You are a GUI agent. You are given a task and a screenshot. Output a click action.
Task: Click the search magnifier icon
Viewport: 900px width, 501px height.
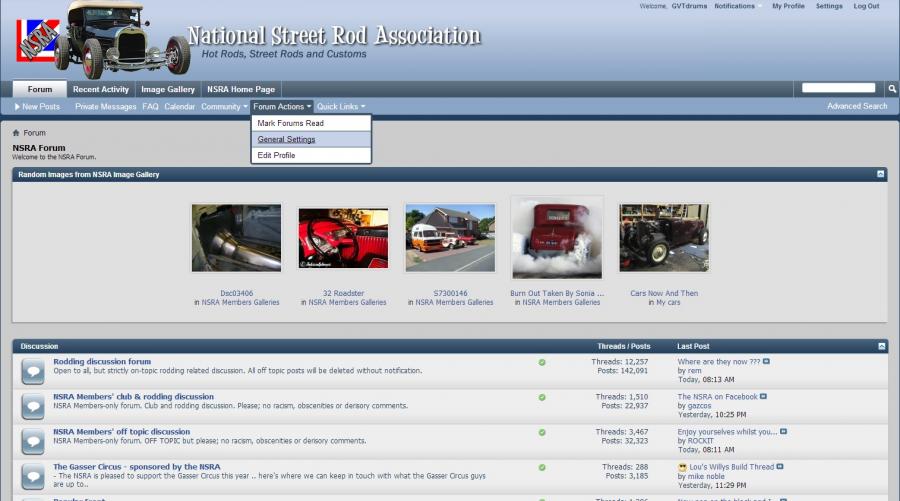click(x=892, y=89)
